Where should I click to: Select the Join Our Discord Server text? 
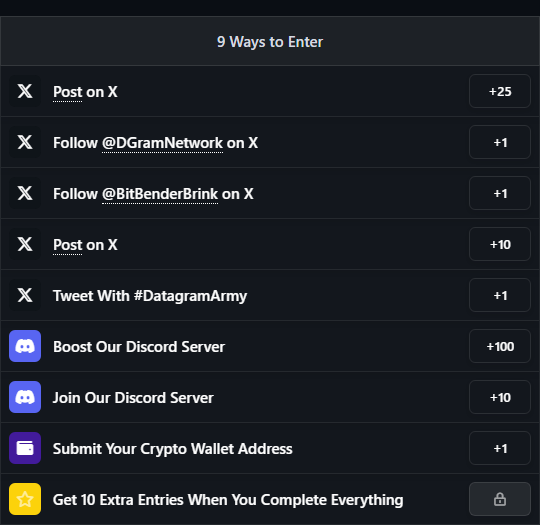pyautogui.click(x=133, y=398)
